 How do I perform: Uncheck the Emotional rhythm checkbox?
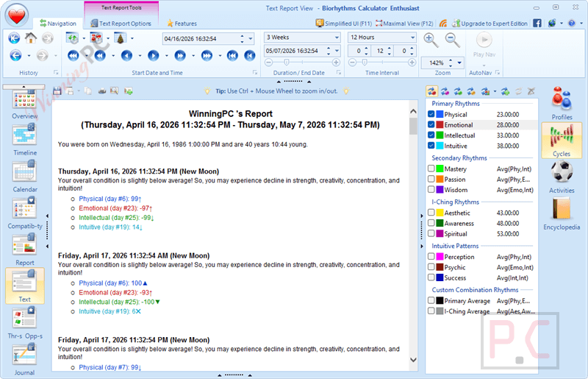pyautogui.click(x=431, y=124)
